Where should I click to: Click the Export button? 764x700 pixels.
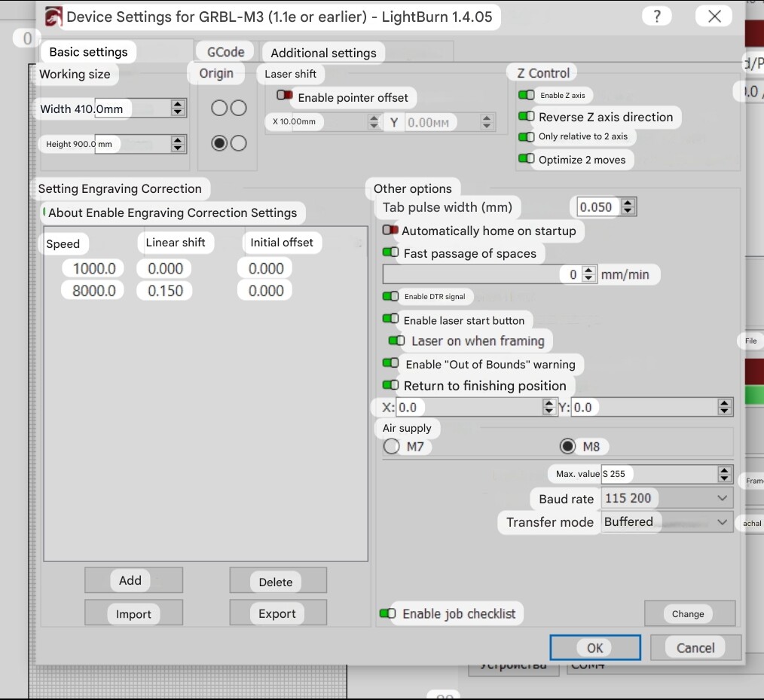tap(277, 613)
